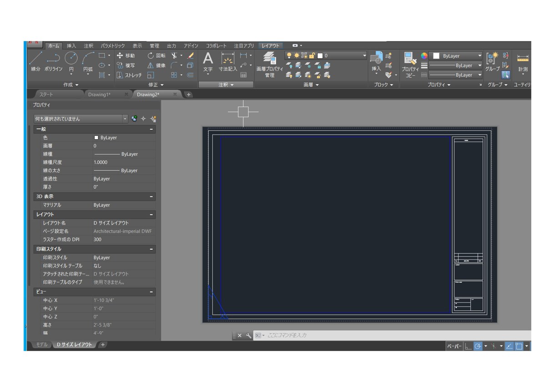
Task: Click the color wheel icon in プロパティ panel
Action: pyautogui.click(x=424, y=56)
